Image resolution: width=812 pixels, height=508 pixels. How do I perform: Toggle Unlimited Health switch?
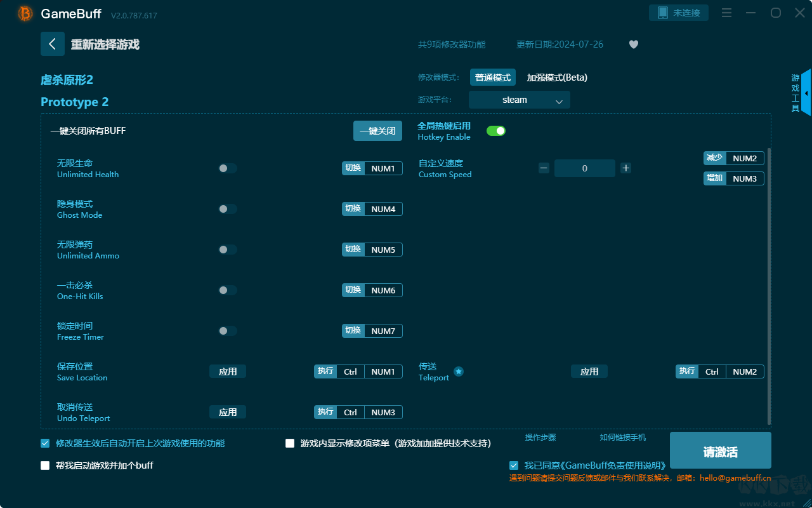click(x=227, y=168)
